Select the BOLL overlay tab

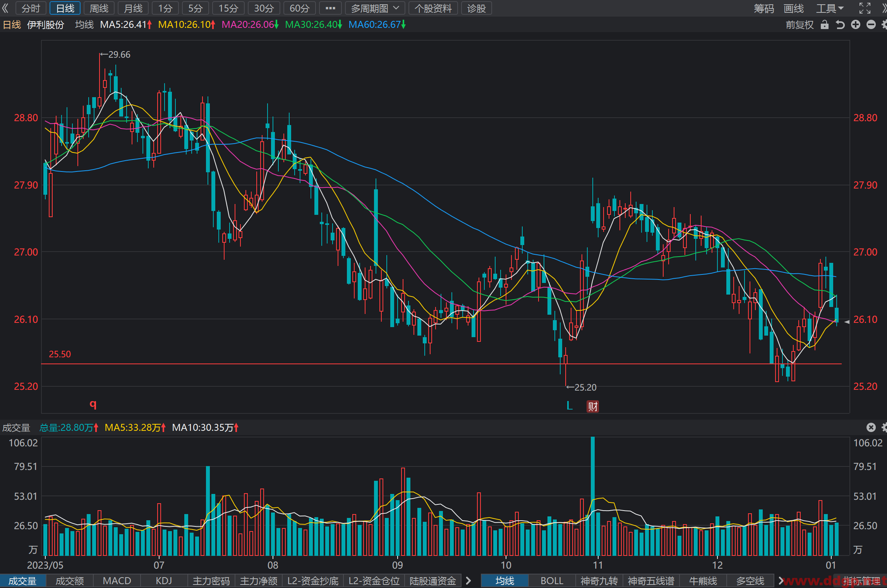click(x=552, y=581)
